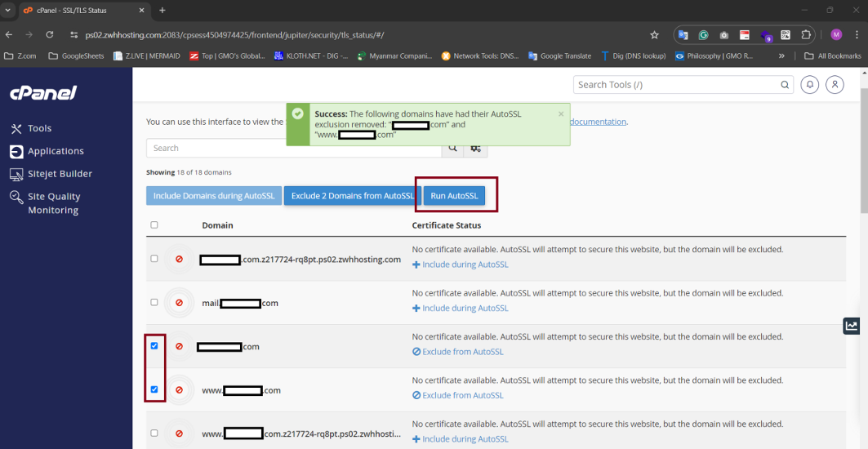Check the mail. domain row checkbox
The width and height of the screenshot is (868, 449).
(154, 302)
